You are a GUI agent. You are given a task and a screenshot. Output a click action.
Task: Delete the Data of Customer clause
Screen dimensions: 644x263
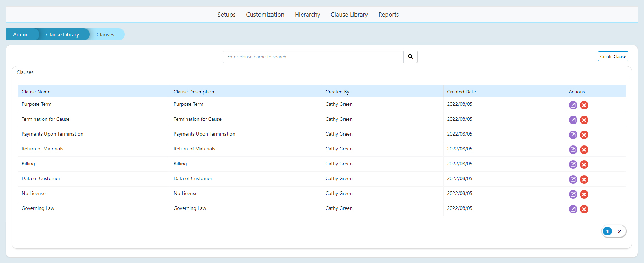584,179
